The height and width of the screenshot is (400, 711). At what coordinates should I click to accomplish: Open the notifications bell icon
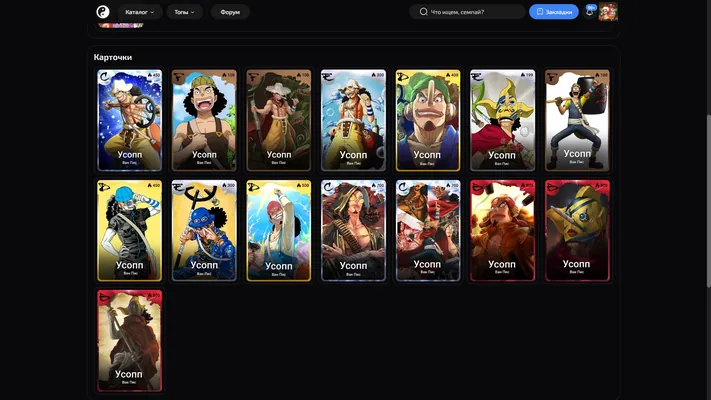click(x=589, y=12)
